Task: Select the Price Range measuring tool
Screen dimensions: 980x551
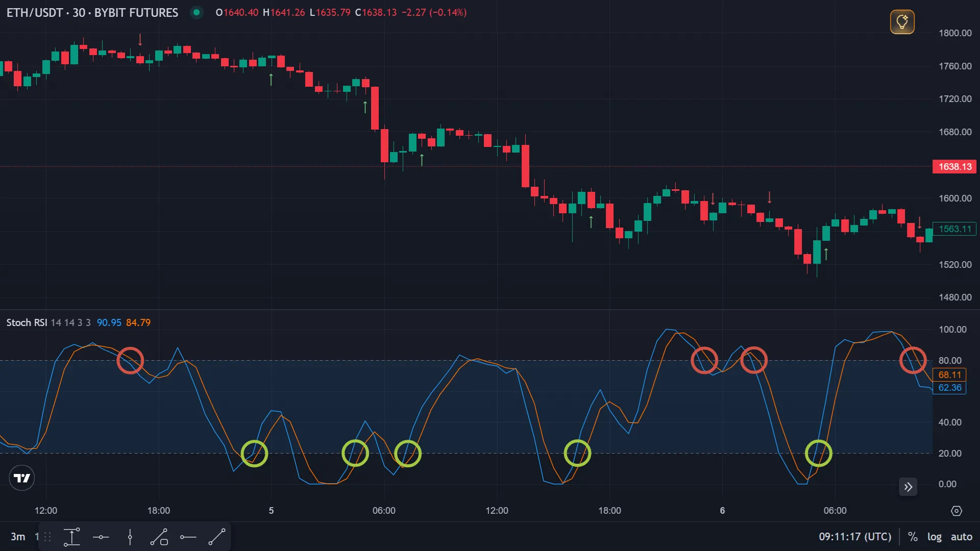Action: click(72, 537)
